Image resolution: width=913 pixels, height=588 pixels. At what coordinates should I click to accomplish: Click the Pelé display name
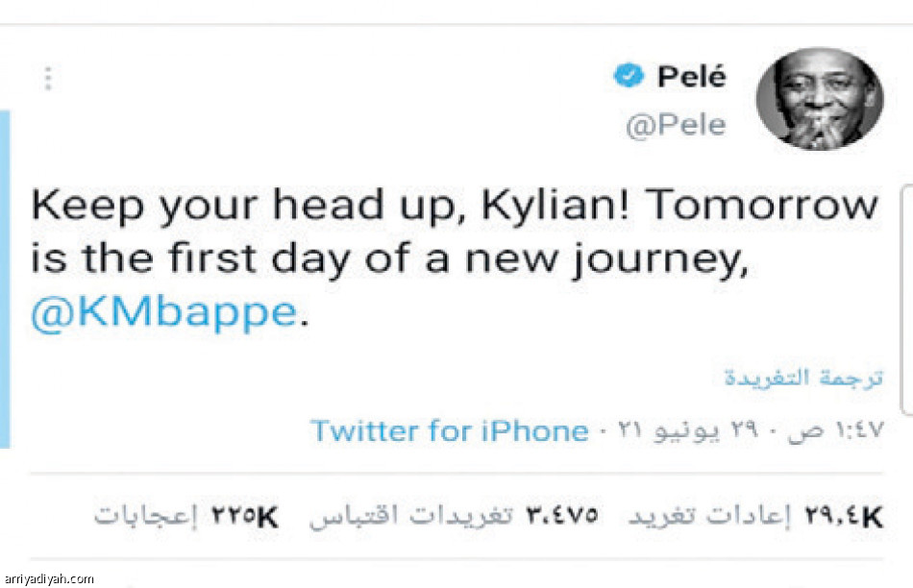tap(692, 77)
